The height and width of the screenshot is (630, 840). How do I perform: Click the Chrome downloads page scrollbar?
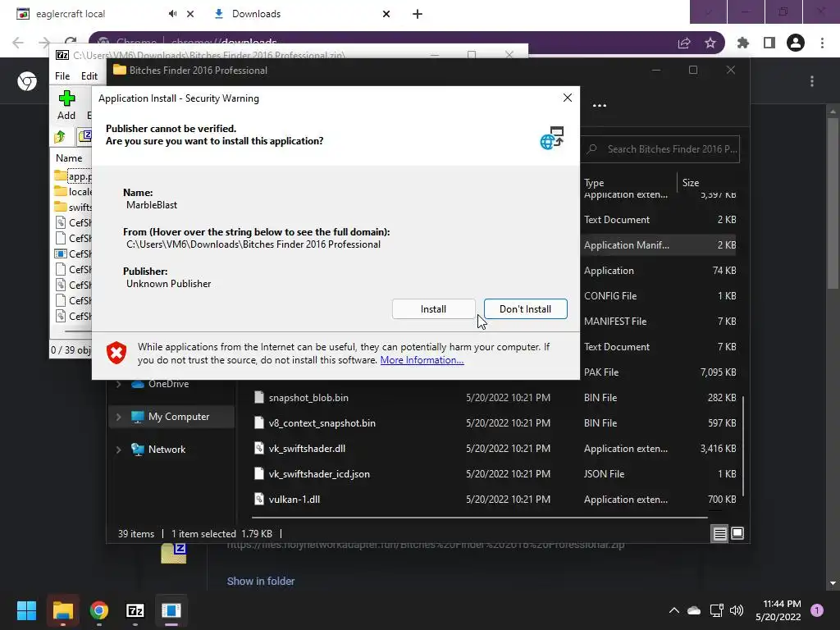click(833, 203)
